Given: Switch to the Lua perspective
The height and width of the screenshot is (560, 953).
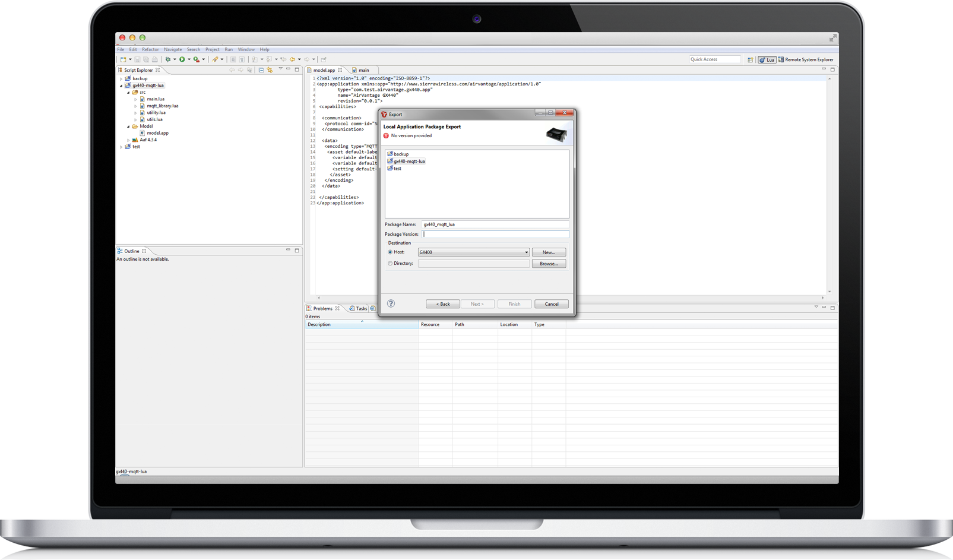Looking at the screenshot, I should [x=767, y=59].
